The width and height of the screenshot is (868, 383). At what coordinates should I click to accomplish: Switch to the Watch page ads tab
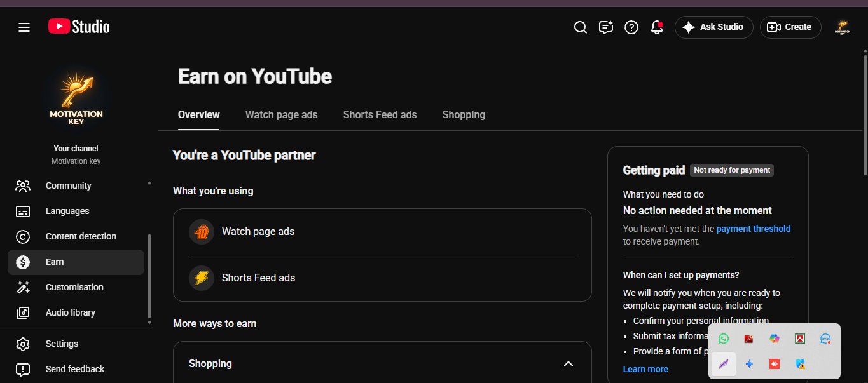281,115
